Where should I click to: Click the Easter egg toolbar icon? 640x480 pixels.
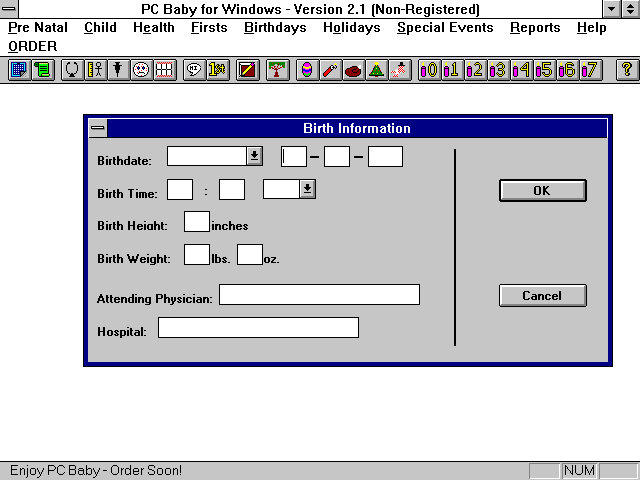tap(307, 70)
